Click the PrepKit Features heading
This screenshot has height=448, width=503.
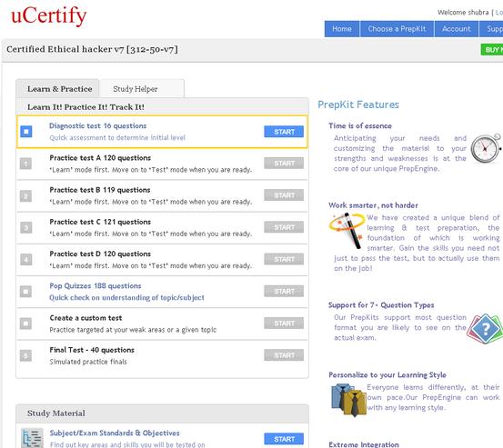(x=358, y=105)
